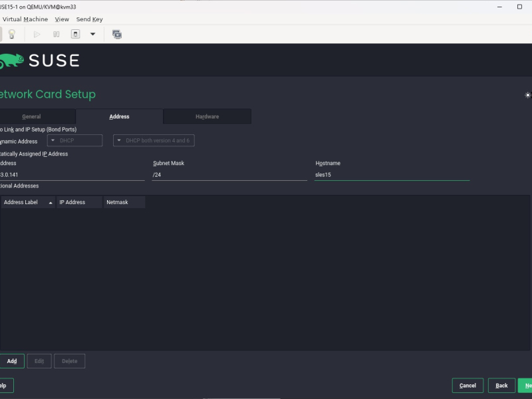
Task: Click the Pause virtual machine icon
Action: pyautogui.click(x=57, y=34)
